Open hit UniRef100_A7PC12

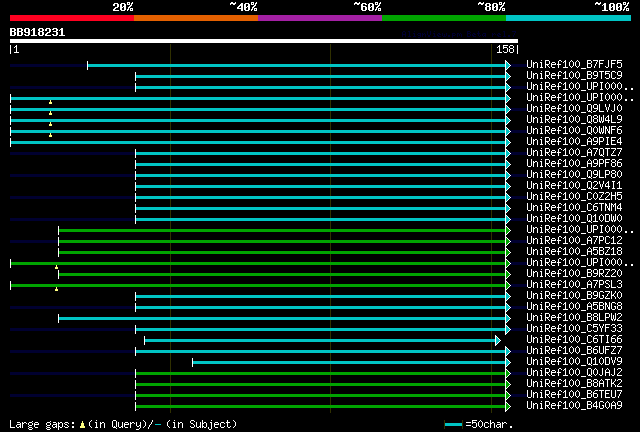coord(574,241)
